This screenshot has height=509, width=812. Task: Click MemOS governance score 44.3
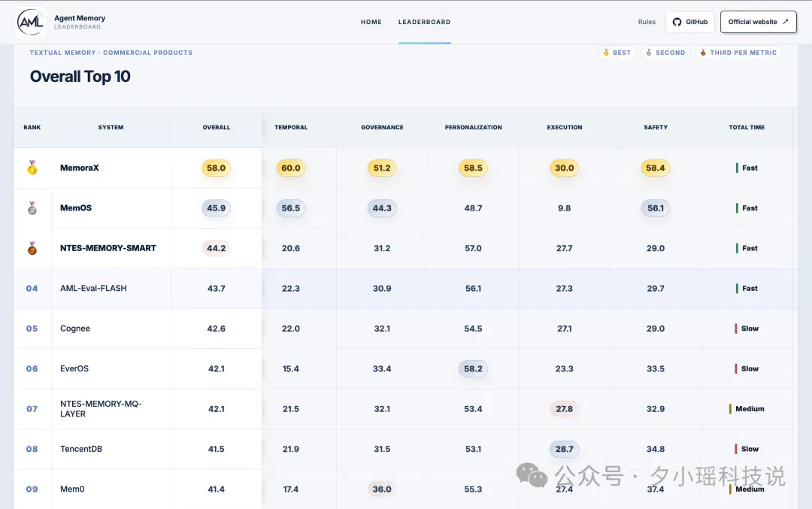[x=382, y=208]
